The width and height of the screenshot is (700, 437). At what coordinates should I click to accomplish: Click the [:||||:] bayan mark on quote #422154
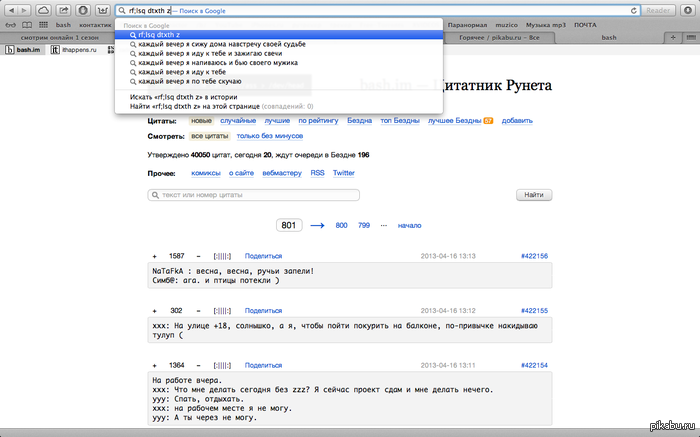click(x=223, y=366)
